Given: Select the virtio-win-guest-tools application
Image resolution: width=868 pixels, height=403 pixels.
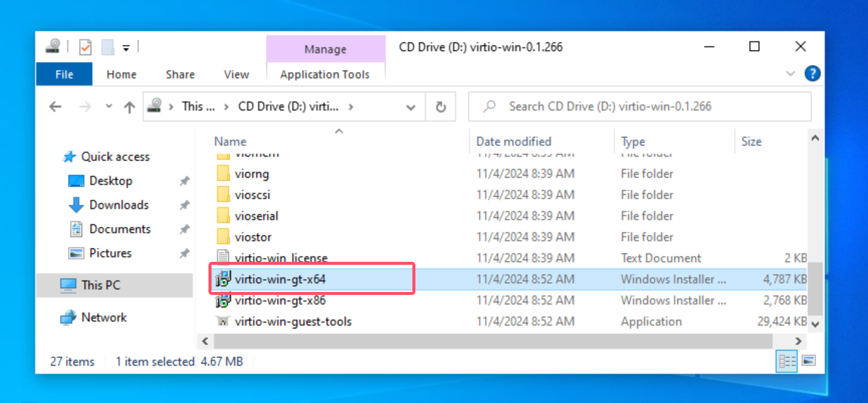Looking at the screenshot, I should [293, 322].
